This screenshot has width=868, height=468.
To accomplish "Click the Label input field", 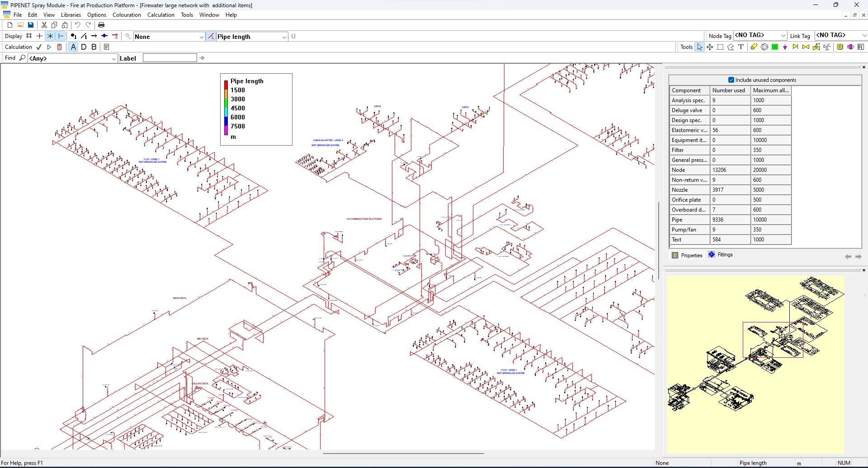I will (x=170, y=58).
